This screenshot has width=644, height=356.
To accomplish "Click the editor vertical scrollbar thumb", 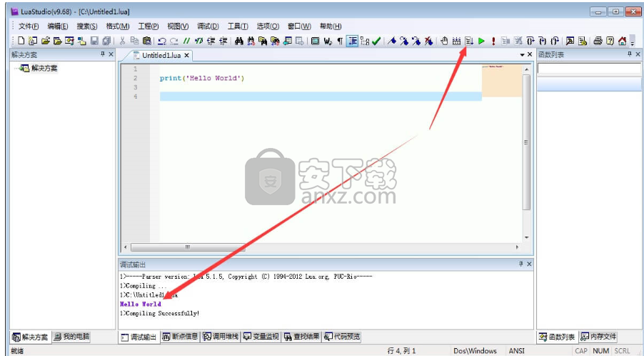I will pos(526,142).
